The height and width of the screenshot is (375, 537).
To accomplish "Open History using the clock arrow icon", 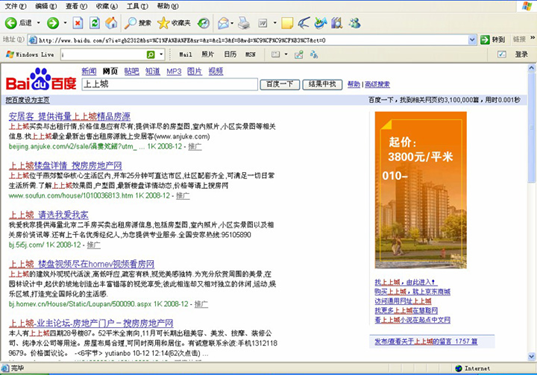I will point(203,23).
